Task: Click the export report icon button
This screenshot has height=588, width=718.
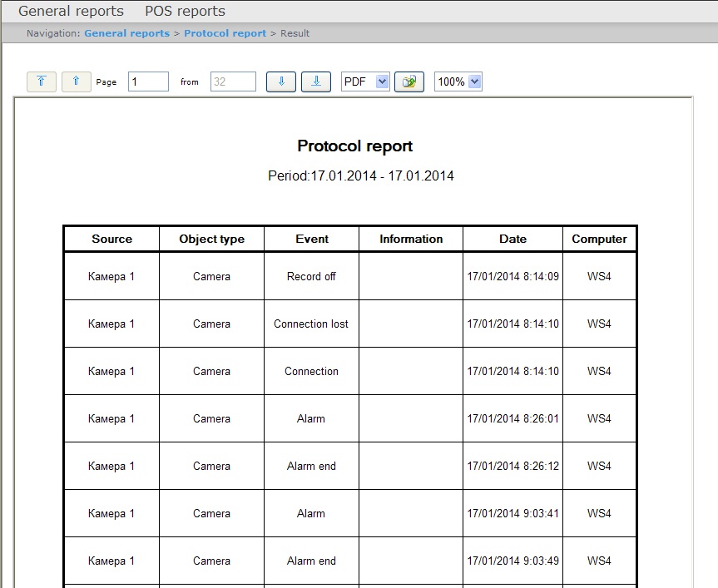Action: 409,82
